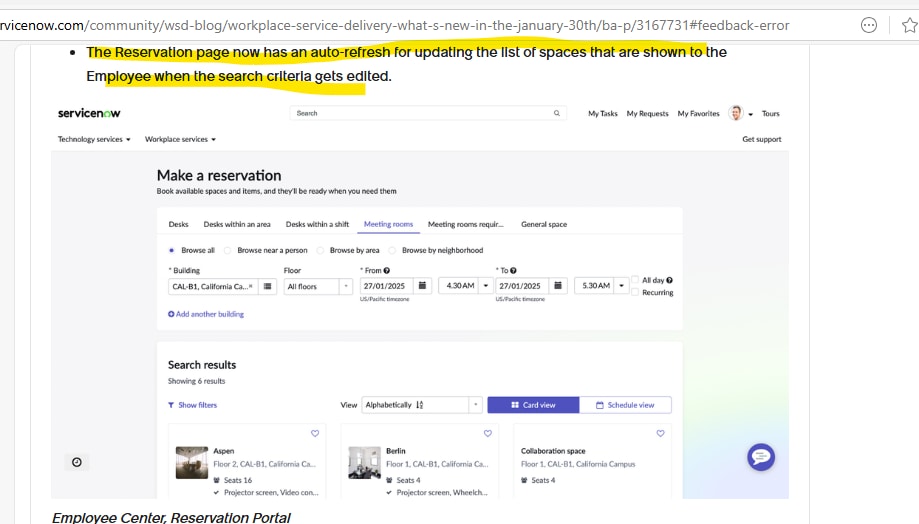
Task: Click the clock icon at lower left
Action: point(77,462)
